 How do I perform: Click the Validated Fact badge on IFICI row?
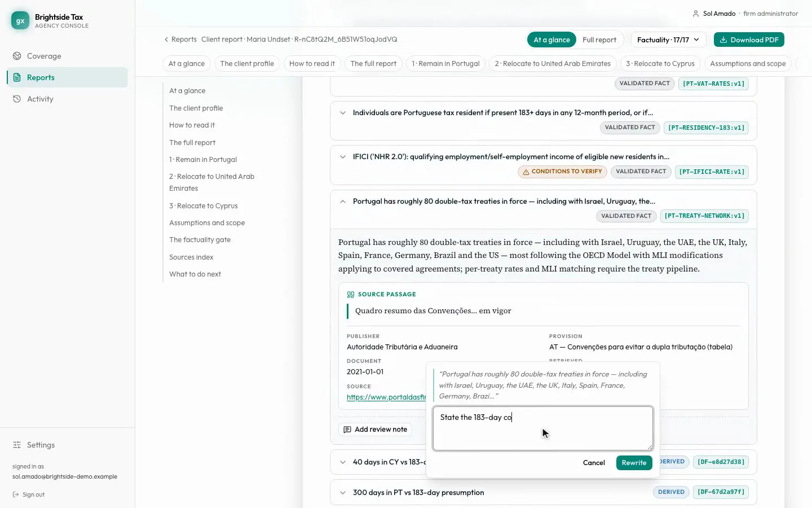click(x=641, y=172)
